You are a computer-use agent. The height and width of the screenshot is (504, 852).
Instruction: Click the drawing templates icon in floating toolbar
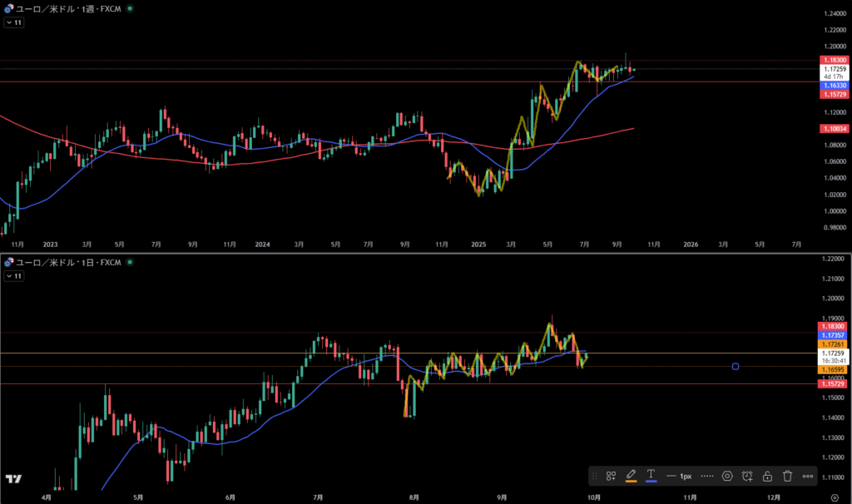click(611, 476)
